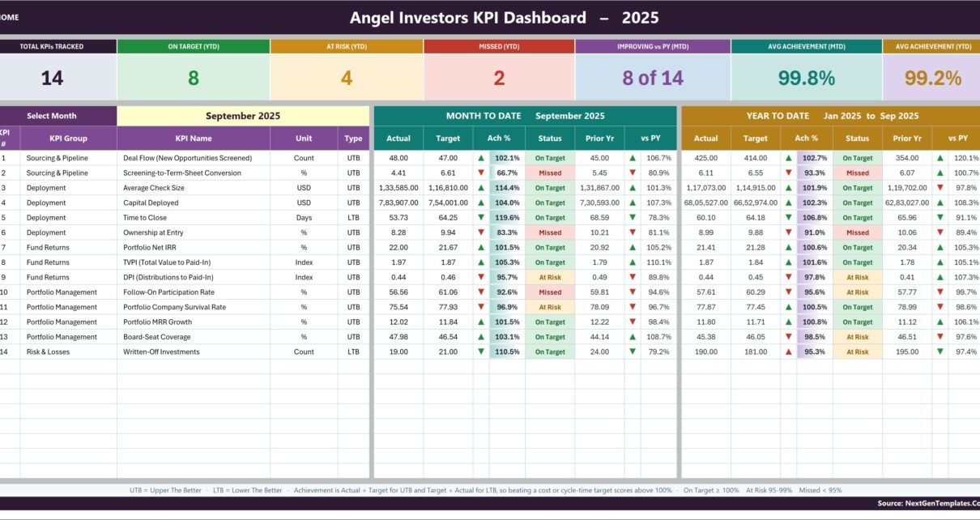The height and width of the screenshot is (520, 980).
Task: Select green arrow next to YTD 120.1% vs PY
Action: click(940, 158)
